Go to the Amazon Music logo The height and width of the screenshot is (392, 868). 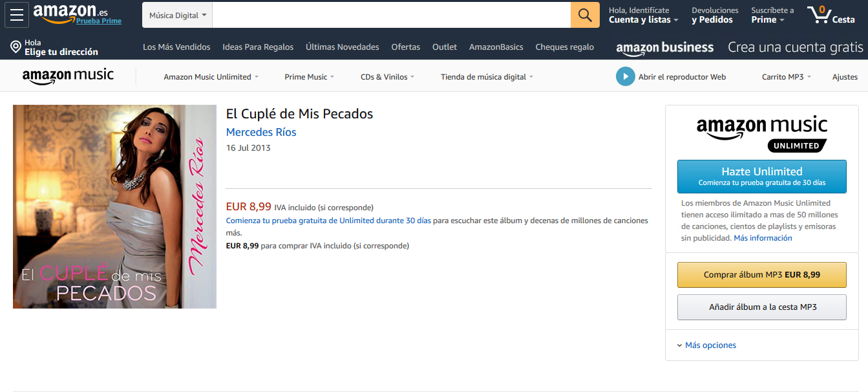pyautogui.click(x=68, y=76)
